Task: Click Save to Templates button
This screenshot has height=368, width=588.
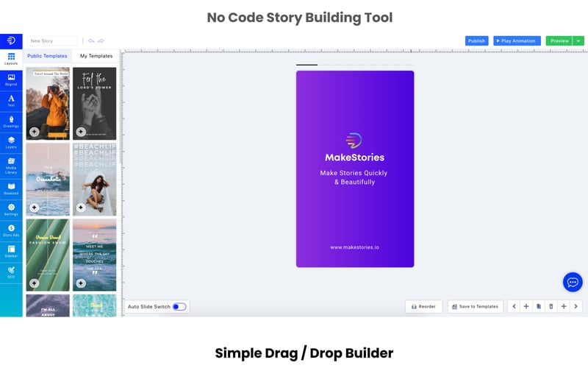Action: click(475, 306)
